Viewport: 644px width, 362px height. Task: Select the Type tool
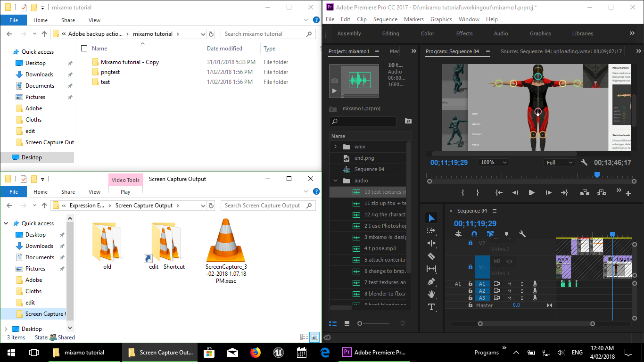(x=431, y=307)
